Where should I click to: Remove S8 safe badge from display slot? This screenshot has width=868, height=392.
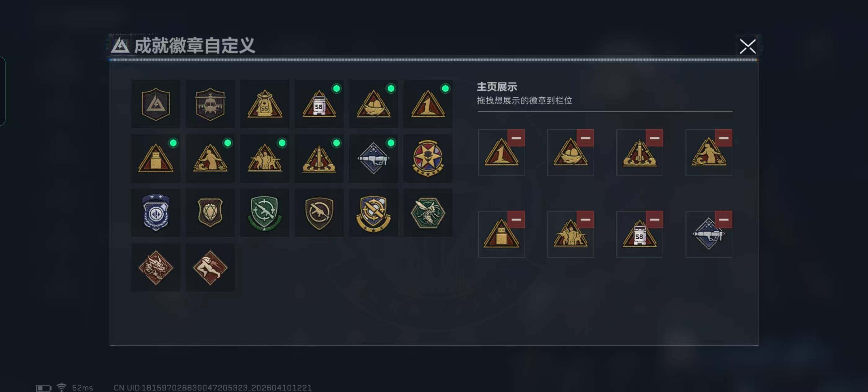(654, 220)
